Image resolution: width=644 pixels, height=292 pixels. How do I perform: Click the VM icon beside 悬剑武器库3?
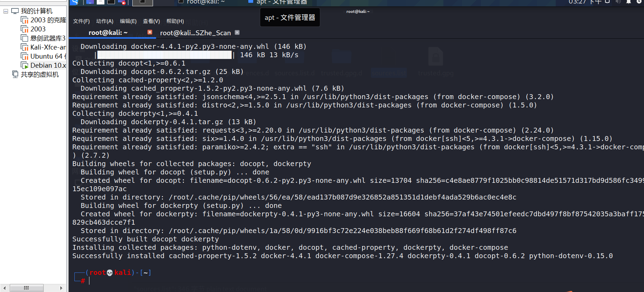pyautogui.click(x=24, y=38)
